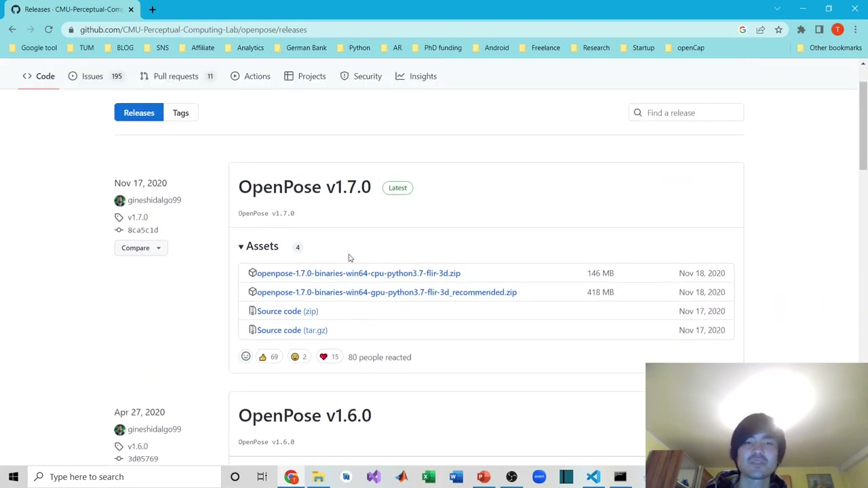Open a new browser tab with plus icon
The height and width of the screenshot is (488, 868).
pyautogui.click(x=153, y=9)
